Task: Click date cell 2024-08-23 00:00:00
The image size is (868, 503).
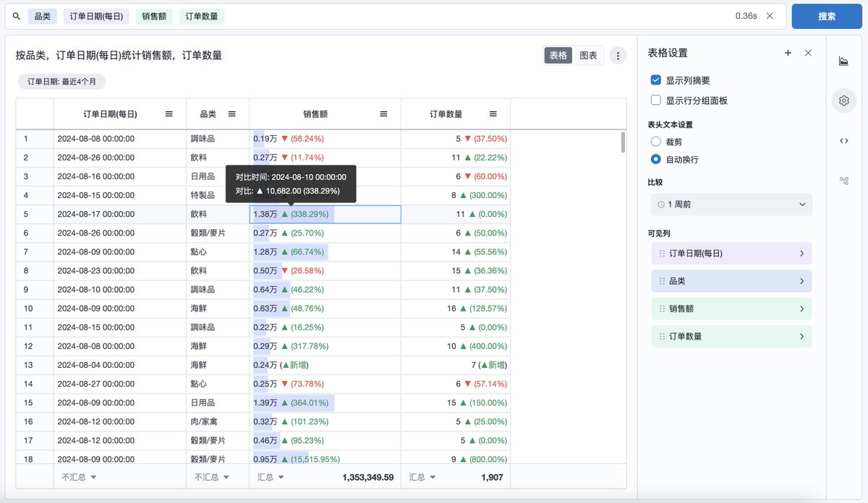Action: point(119,271)
